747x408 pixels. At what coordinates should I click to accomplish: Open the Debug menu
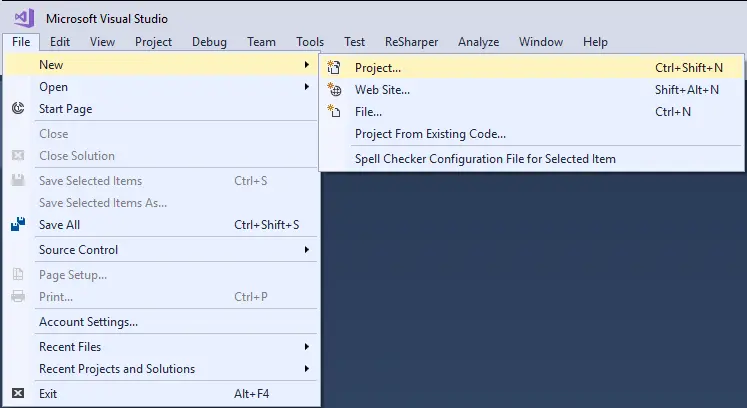[x=209, y=42]
